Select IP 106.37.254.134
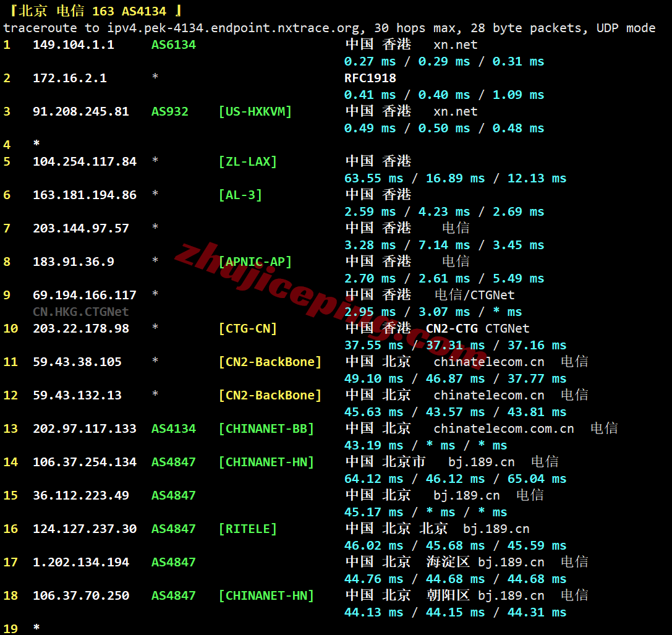This screenshot has height=635, width=672. (x=85, y=462)
